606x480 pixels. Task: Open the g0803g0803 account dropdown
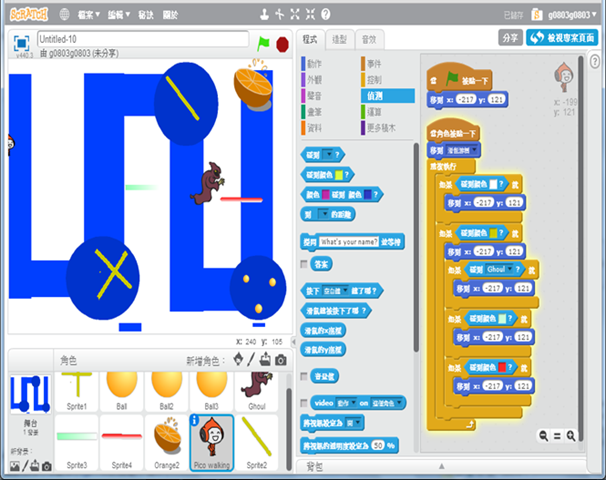click(x=572, y=15)
